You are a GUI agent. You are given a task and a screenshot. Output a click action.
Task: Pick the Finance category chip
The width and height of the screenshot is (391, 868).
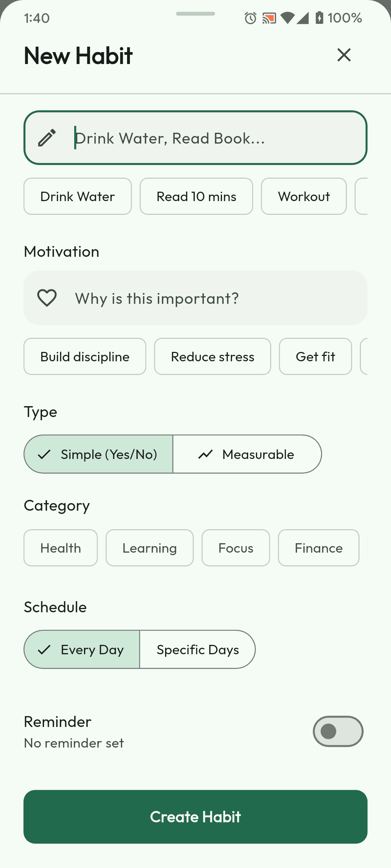(x=319, y=548)
